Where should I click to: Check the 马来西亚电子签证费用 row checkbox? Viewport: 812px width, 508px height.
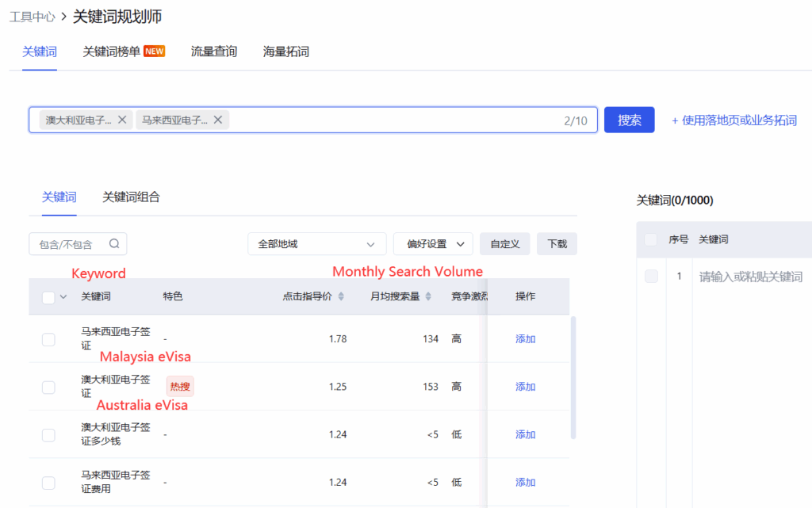[x=48, y=483]
